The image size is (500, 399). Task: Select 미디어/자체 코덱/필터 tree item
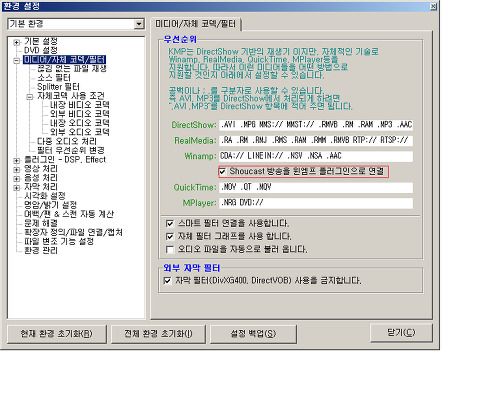tap(65, 60)
